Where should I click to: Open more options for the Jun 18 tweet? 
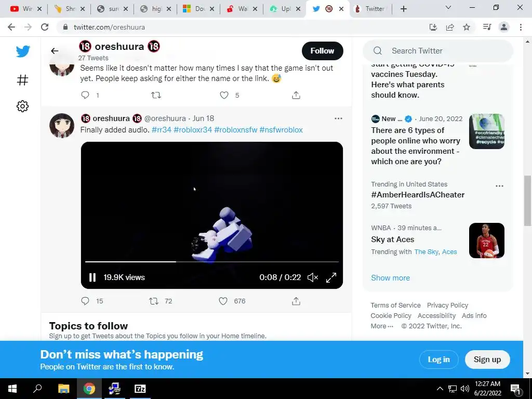338,118
